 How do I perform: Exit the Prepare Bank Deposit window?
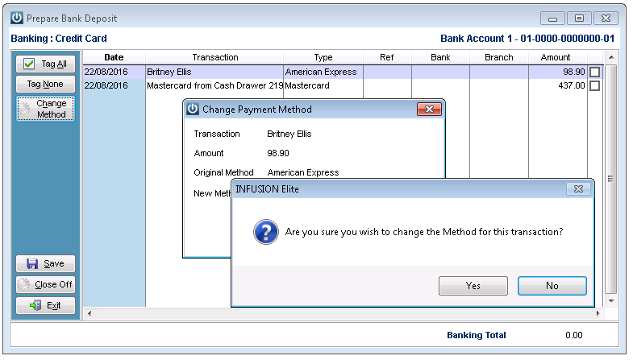pyautogui.click(x=46, y=305)
